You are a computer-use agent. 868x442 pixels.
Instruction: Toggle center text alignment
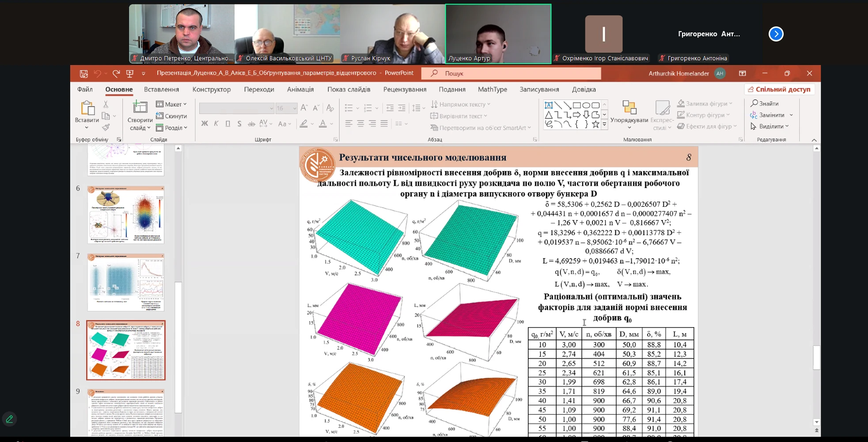[x=360, y=124]
